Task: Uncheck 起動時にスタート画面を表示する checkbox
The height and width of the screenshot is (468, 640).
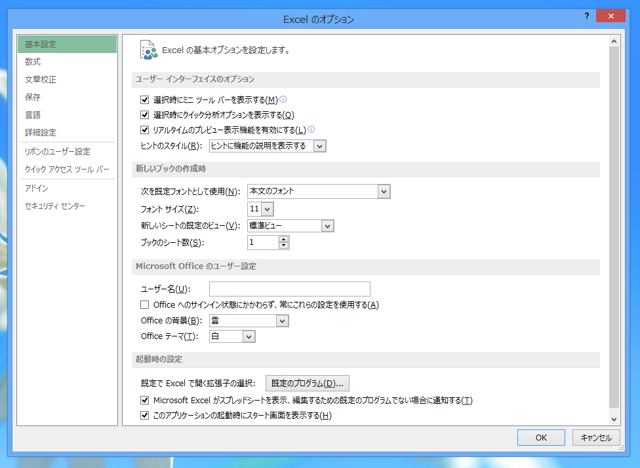Action: (x=144, y=415)
